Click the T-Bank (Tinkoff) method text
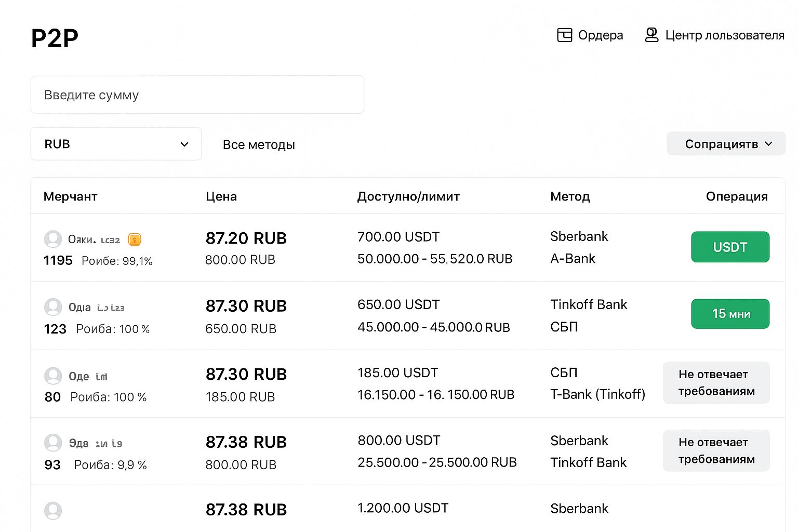 click(597, 394)
